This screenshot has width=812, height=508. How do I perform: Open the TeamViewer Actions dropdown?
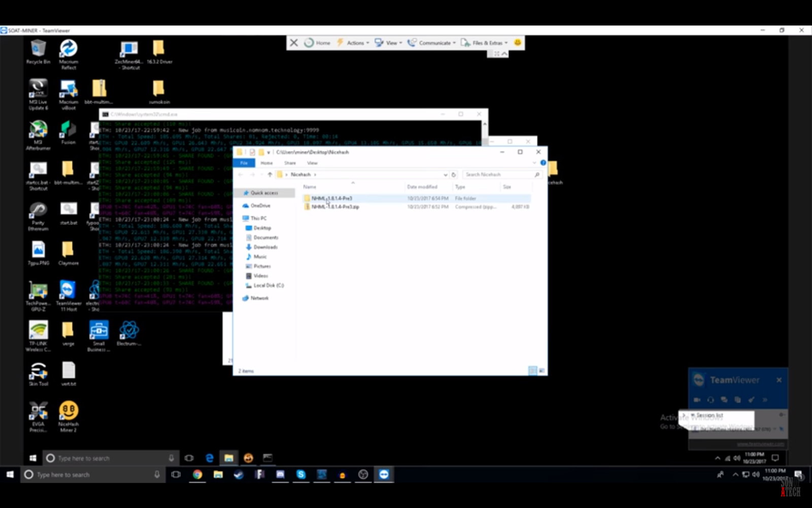(353, 43)
